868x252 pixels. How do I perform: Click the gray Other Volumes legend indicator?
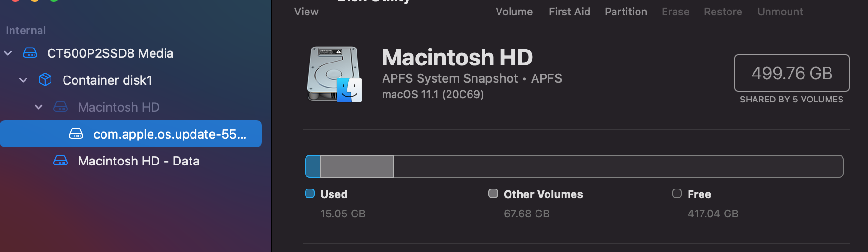tap(493, 194)
